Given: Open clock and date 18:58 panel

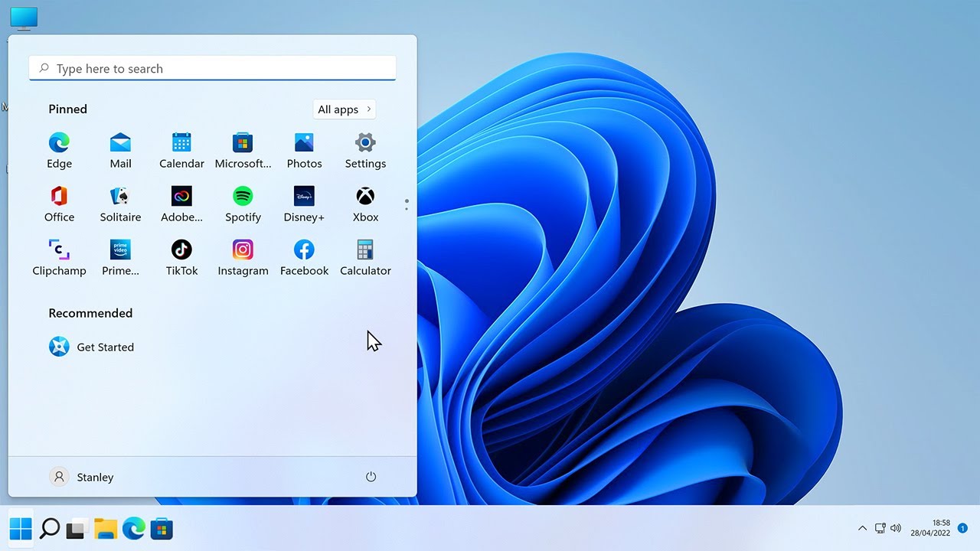Looking at the screenshot, I should tap(930, 528).
